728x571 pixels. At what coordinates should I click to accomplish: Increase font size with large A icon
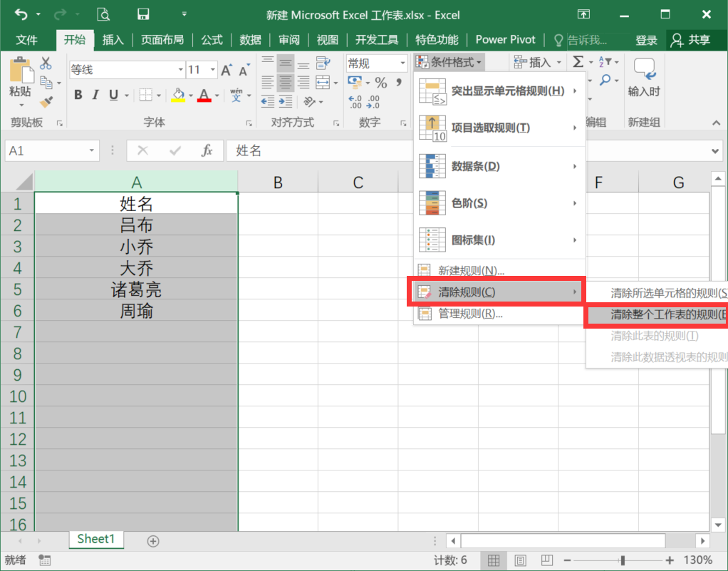226,70
